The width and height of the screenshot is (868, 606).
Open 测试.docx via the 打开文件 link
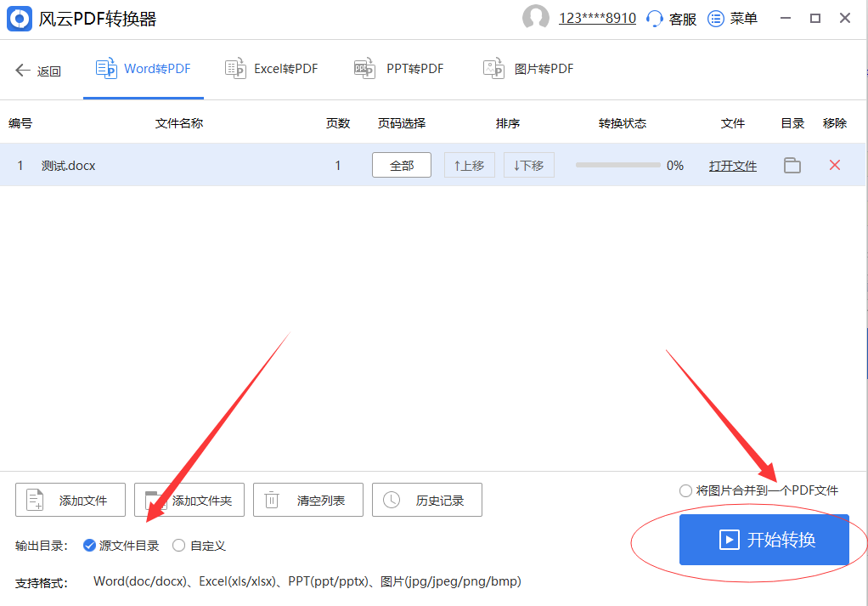(732, 166)
